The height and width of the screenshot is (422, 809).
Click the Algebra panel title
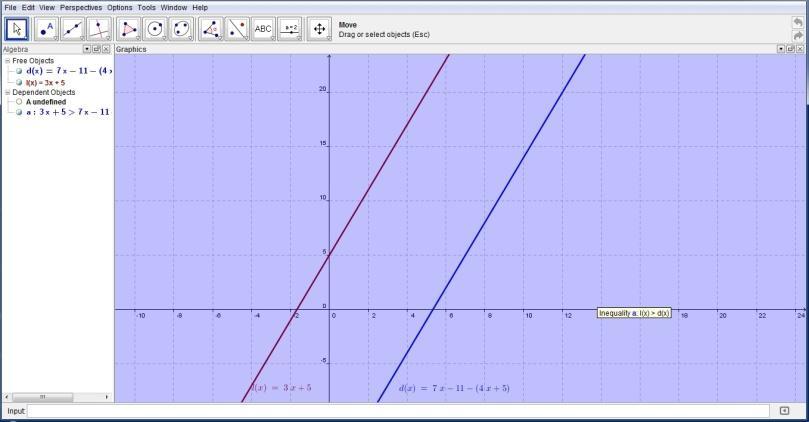(x=15, y=49)
